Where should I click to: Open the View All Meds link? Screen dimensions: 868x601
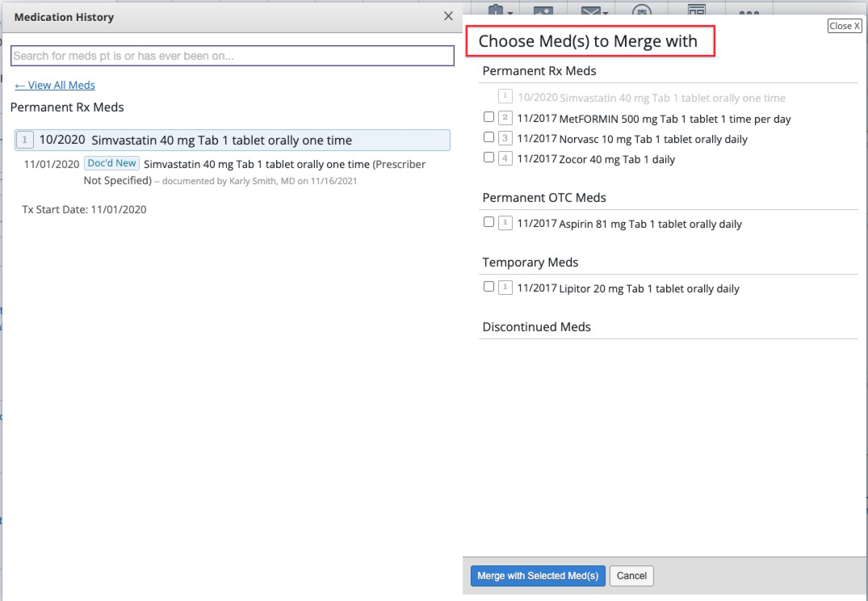pos(54,85)
